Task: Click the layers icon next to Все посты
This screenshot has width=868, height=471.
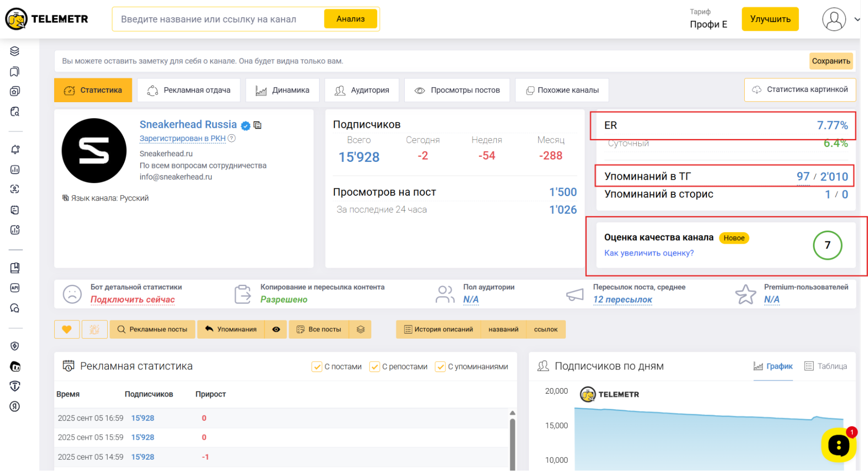Action: tap(360, 329)
